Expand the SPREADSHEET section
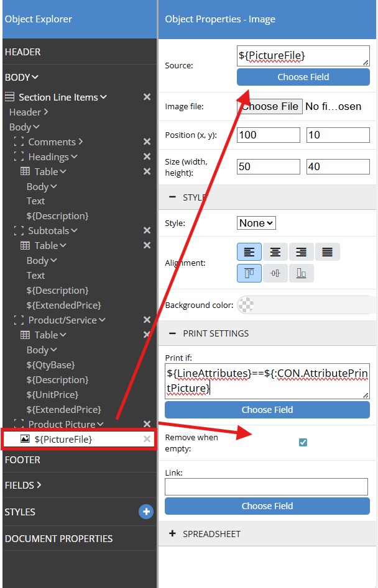 point(172,533)
